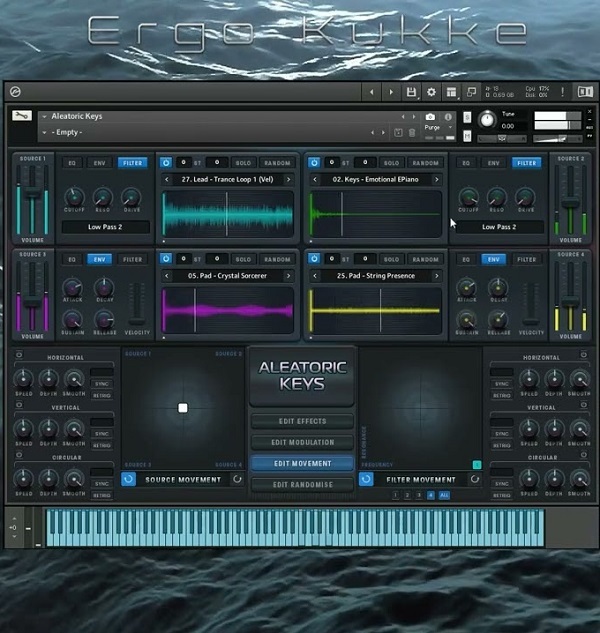Screen dimensions: 600x633
Task: Click the XY pad square cursor handle
Action: click(x=183, y=408)
